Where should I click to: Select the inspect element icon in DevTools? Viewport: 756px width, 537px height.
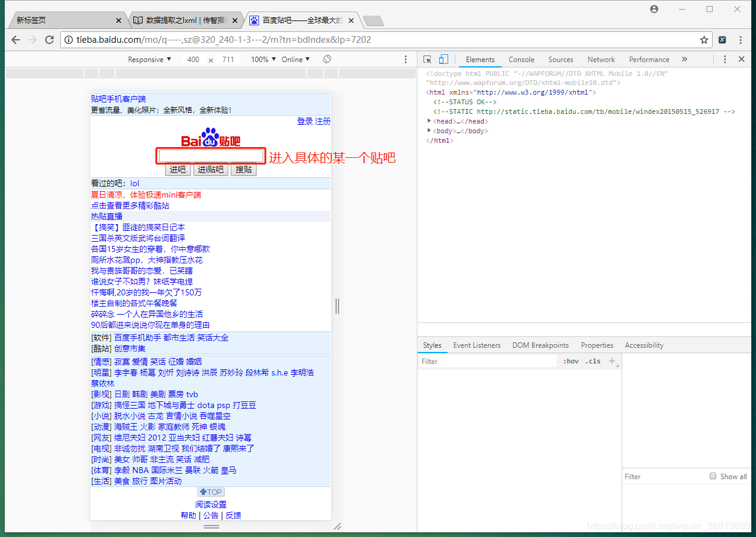click(428, 59)
